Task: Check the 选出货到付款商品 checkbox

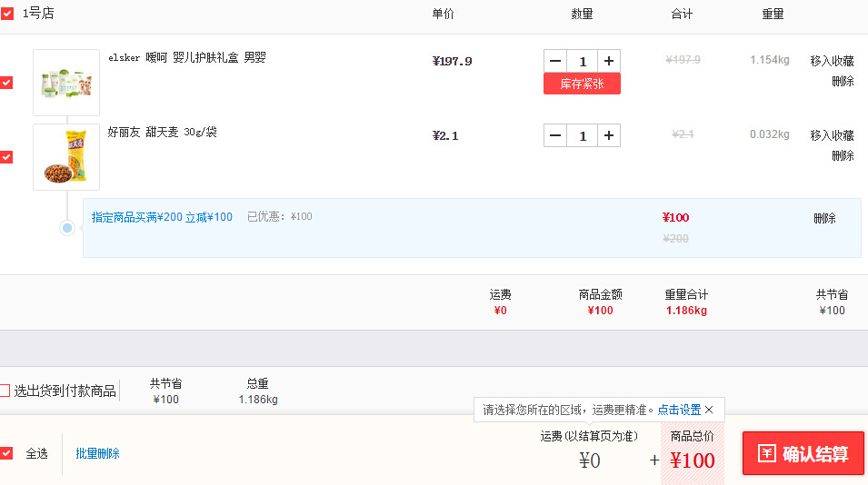Action: [5, 391]
